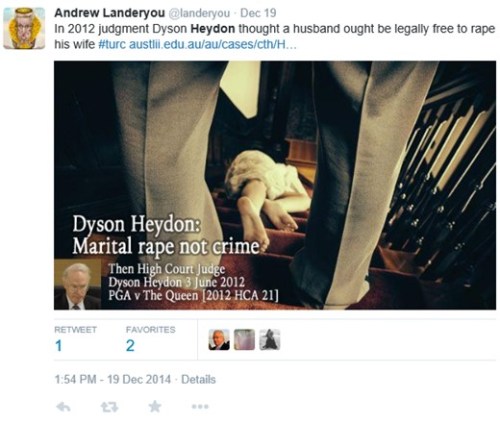Click the third favoriter's avatar
Viewport: 500px width, 422px height.
[x=270, y=340]
